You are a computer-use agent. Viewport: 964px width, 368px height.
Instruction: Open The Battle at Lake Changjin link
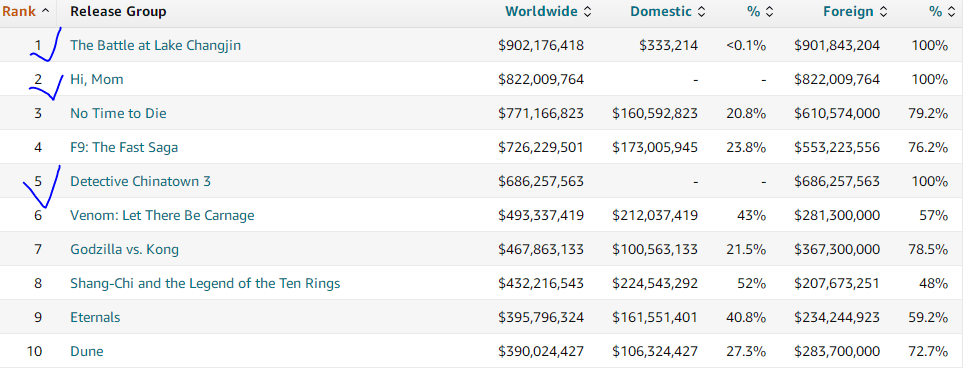click(156, 45)
